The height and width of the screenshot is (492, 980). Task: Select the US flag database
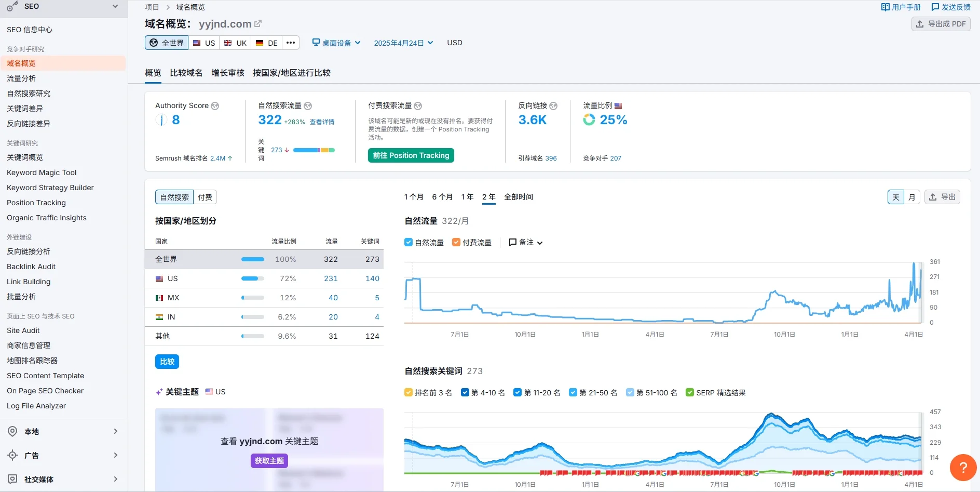204,43
